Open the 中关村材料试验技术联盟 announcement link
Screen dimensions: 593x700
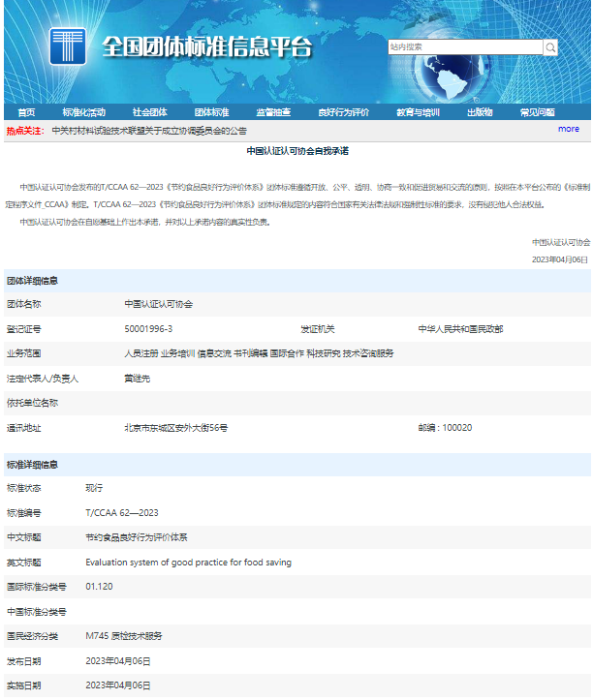pyautogui.click(x=149, y=131)
